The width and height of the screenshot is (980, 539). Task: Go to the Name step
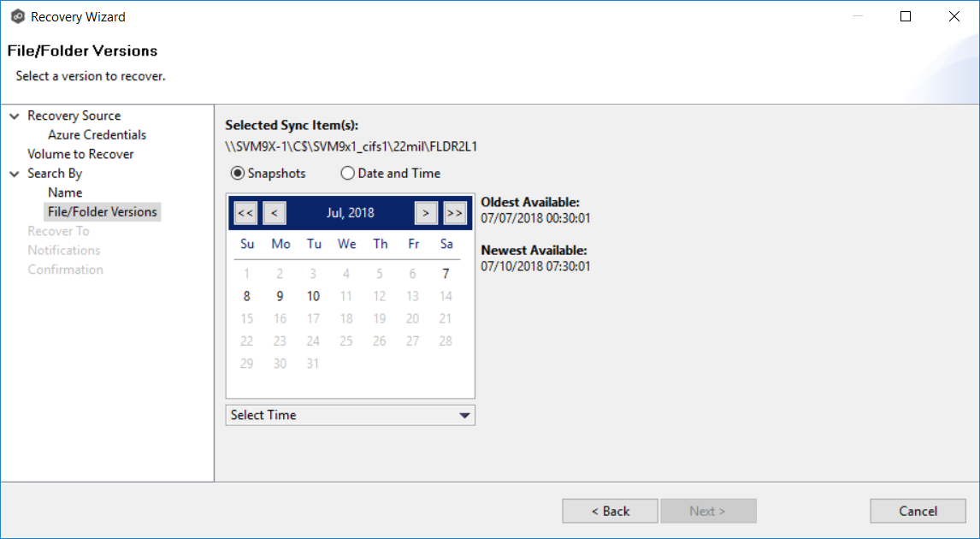click(65, 192)
